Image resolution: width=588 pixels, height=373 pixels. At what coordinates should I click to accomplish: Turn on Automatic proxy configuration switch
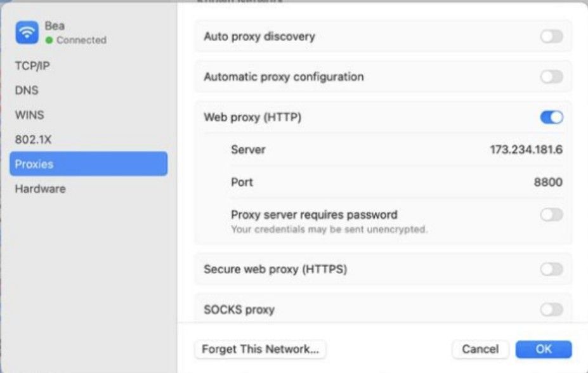click(x=551, y=77)
